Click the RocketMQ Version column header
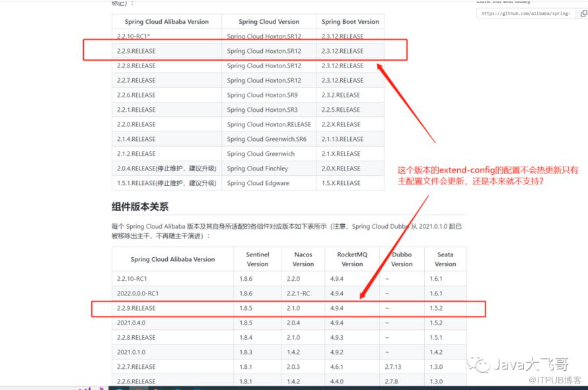 click(351, 259)
